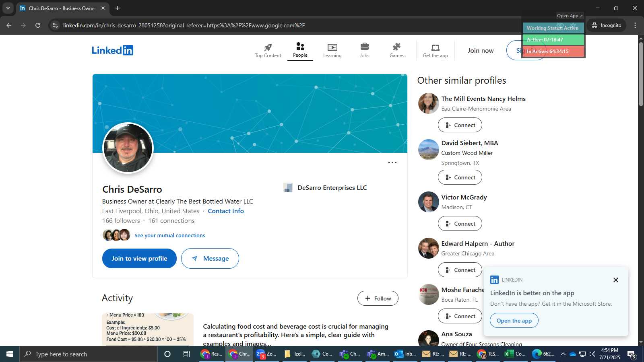
Task: Click See your mutual connections
Action: (x=170, y=236)
